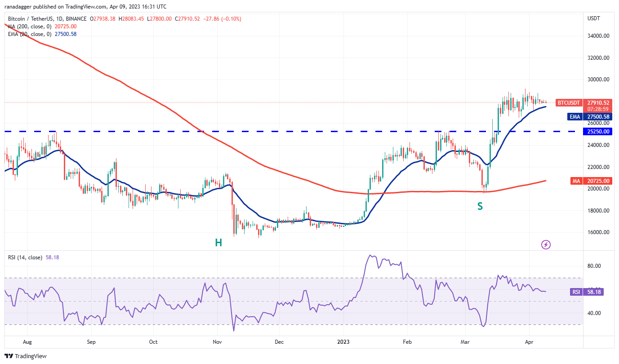Click the red MA axis tag
The width and height of the screenshot is (619, 364).
576,181
